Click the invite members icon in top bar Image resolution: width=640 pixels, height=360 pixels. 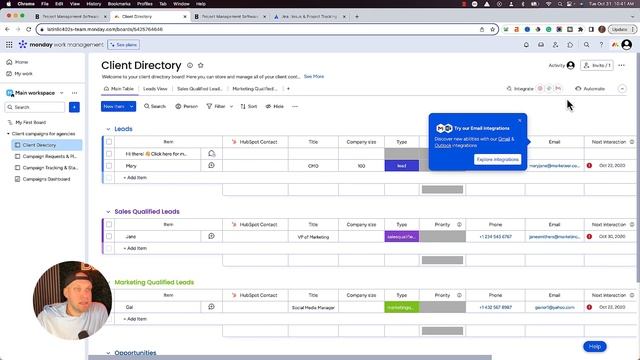tap(556, 44)
